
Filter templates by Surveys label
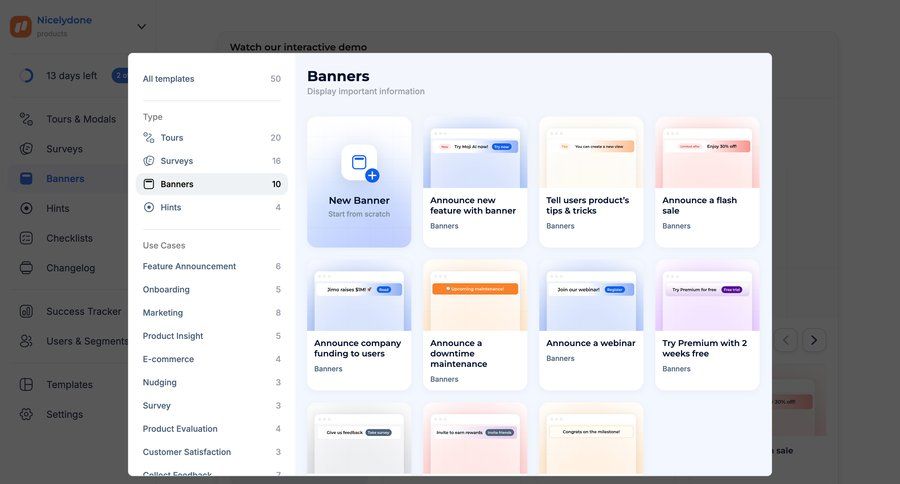[x=177, y=161]
